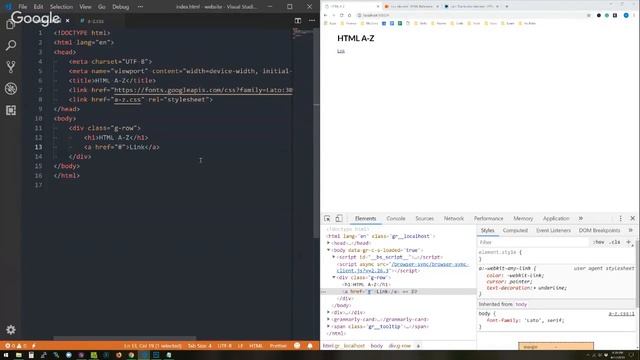Open the Selection menu in VS Code
The image size is (640, 360).
tap(61, 7)
